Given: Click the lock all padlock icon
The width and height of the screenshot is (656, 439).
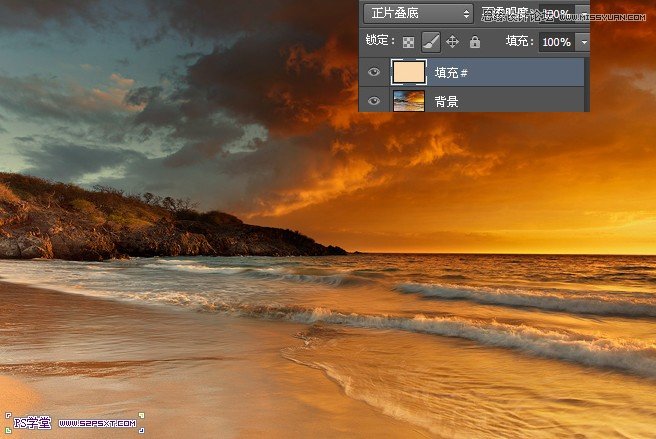Looking at the screenshot, I should [474, 42].
